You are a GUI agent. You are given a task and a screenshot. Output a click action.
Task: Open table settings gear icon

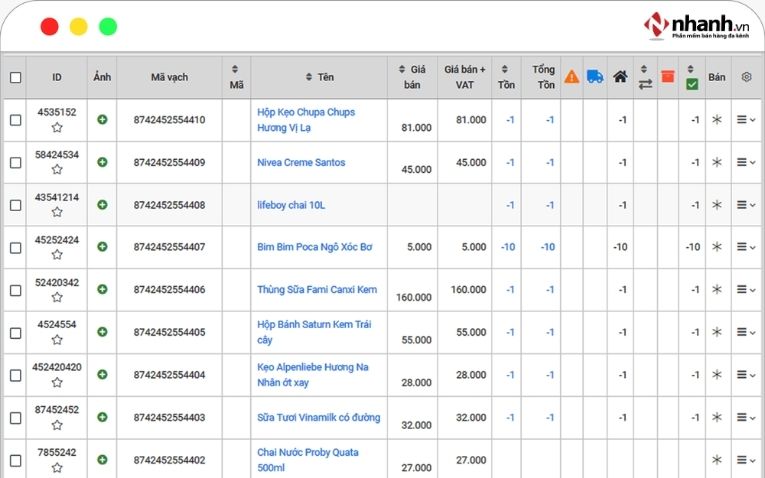746,77
